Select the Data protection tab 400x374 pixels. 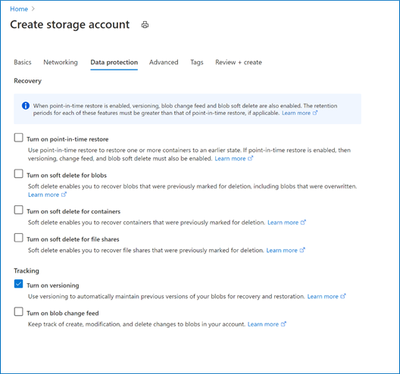point(114,62)
